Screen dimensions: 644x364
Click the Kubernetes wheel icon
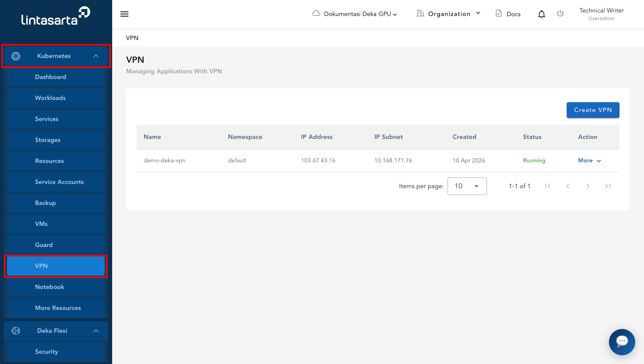click(x=16, y=56)
